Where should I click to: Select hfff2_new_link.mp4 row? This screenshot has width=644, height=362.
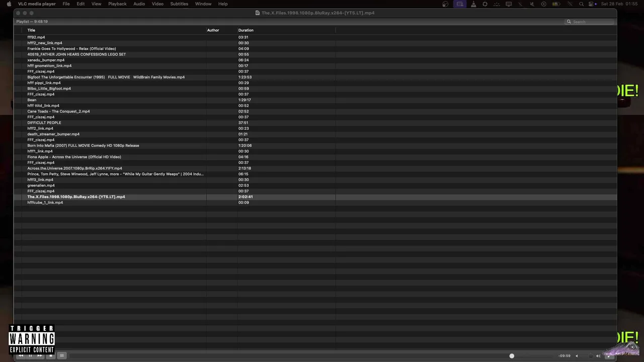tap(45, 43)
